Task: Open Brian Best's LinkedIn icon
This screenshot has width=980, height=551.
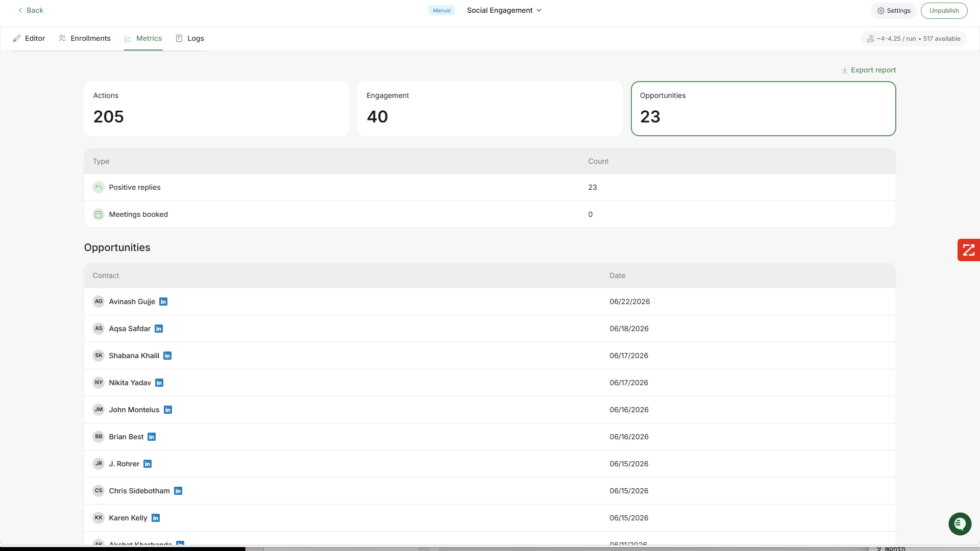Action: [x=152, y=437]
